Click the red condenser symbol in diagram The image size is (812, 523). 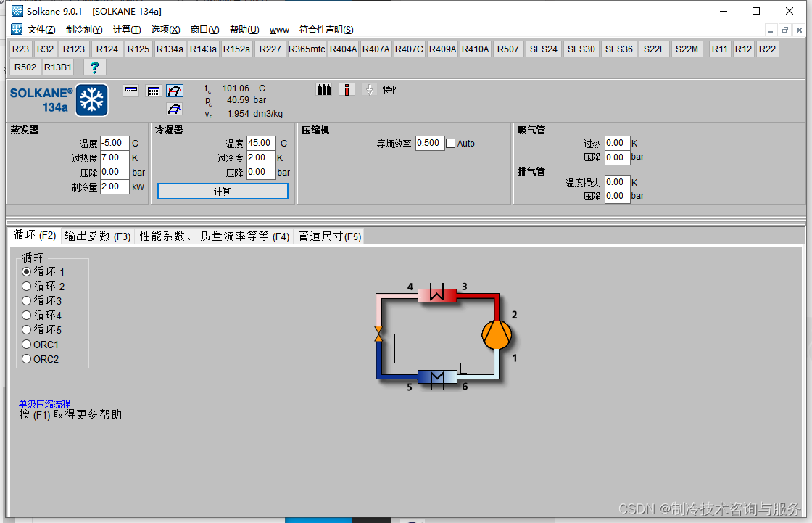click(x=436, y=294)
